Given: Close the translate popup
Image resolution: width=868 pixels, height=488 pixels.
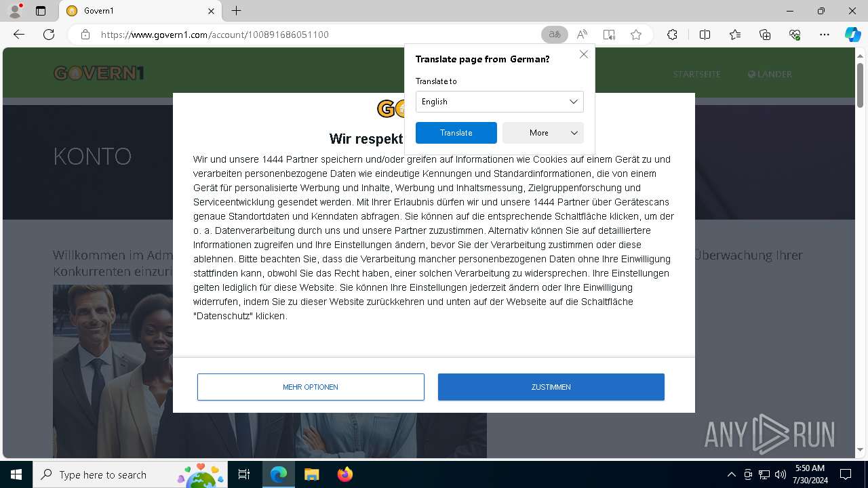Looking at the screenshot, I should pyautogui.click(x=583, y=54).
